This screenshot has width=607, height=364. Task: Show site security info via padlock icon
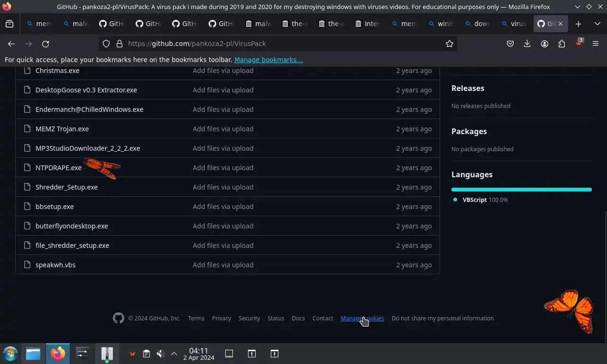click(120, 44)
